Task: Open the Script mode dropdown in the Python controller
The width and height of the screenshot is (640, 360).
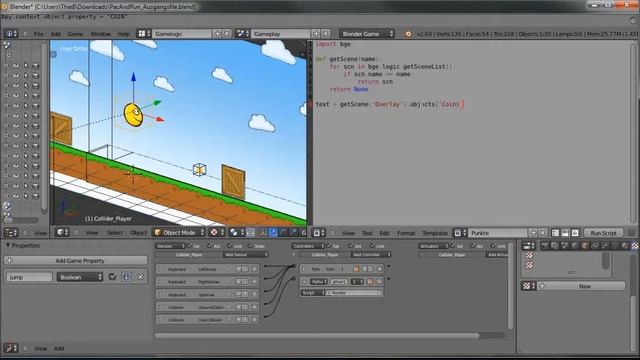Action: pos(313,293)
